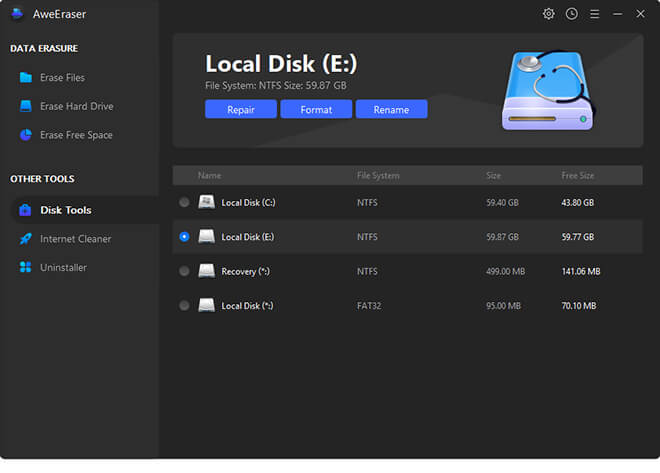Open the settings gear icon
Viewport: 660px width, 473px height.
[x=548, y=14]
